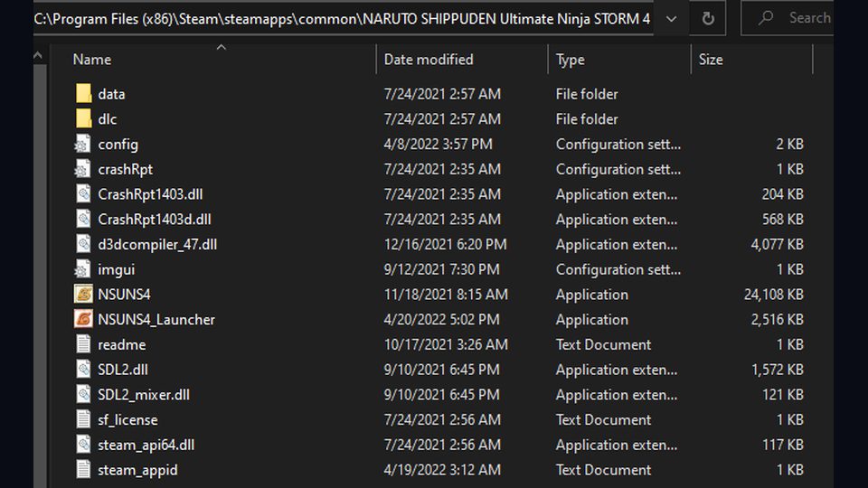Click the refresh button beside address bar
The image size is (868, 488).
coord(707,18)
